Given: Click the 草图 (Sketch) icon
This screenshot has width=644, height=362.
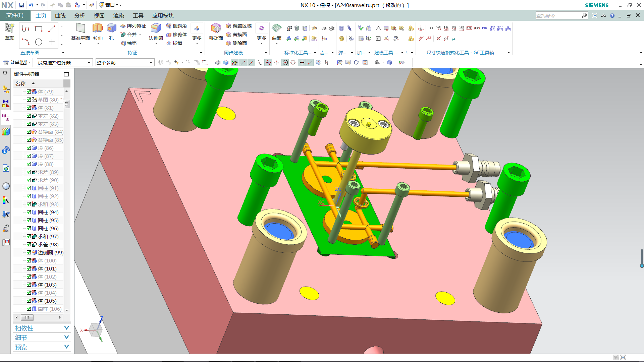Looking at the screenshot, I should click(9, 28).
